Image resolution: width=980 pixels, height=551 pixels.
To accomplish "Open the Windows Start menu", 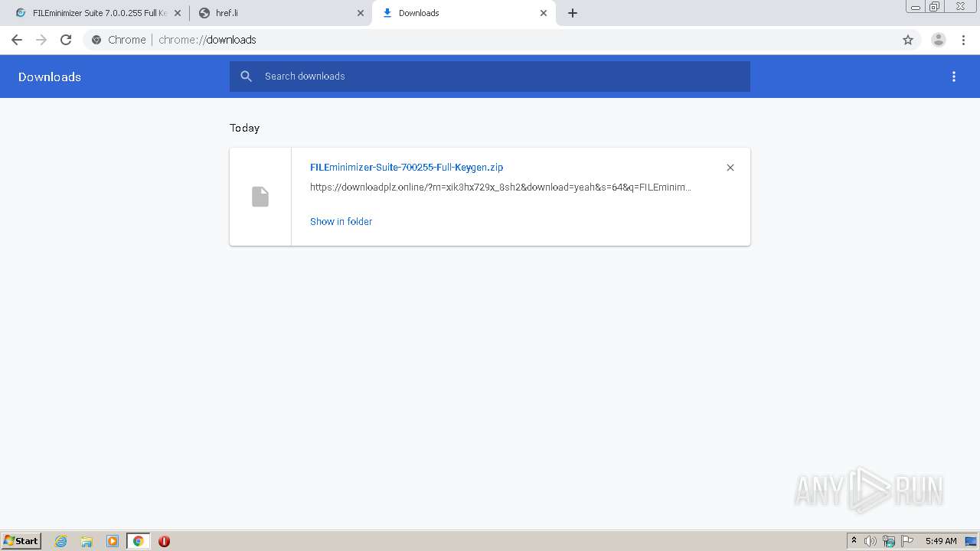I will click(21, 540).
